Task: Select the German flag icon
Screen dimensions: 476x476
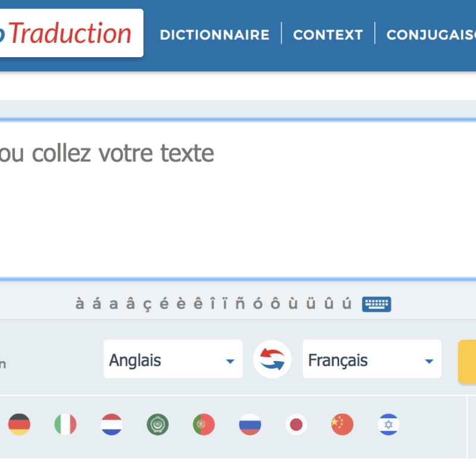Action: [x=19, y=424]
